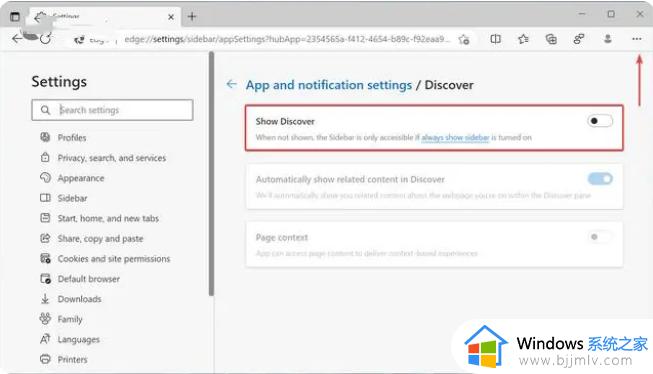Open the profile account icon
This screenshot has height=374, width=653.
click(x=608, y=39)
